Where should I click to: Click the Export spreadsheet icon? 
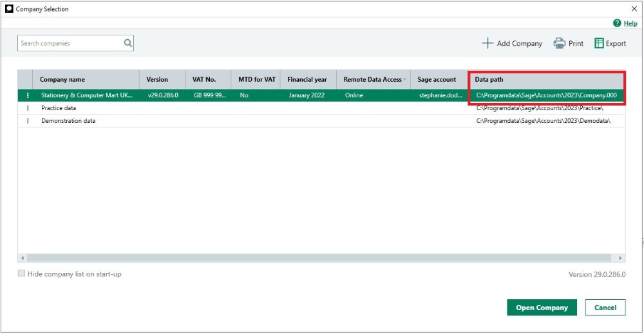tap(599, 43)
